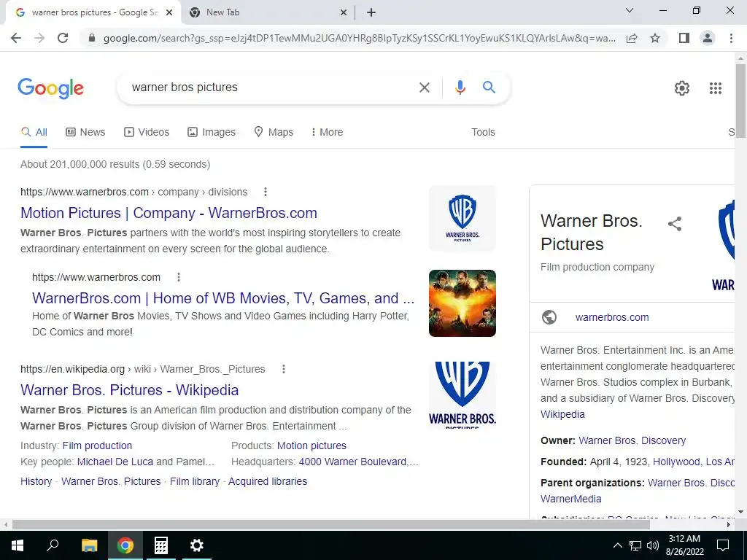Open the WB shield thumbnail of first result
This screenshot has height=560, width=747.
[462, 217]
